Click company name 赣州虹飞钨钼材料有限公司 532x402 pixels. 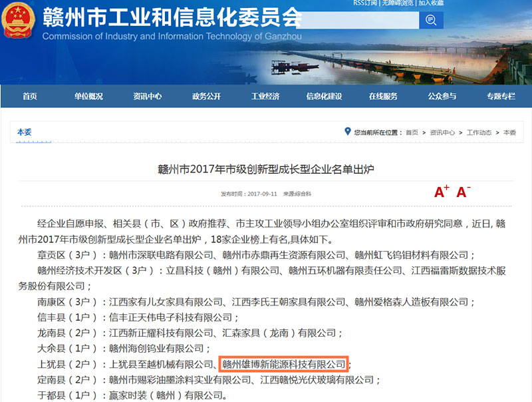[x=411, y=255]
